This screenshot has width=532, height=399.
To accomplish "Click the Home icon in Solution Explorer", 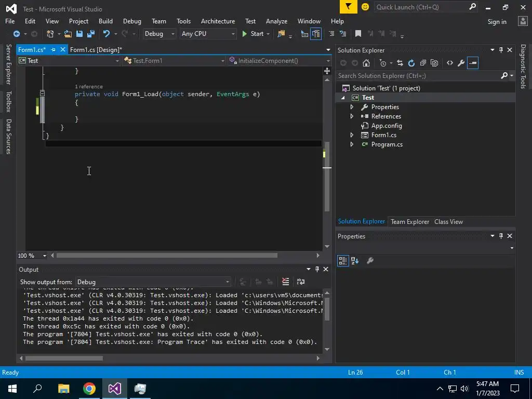I will pos(366,63).
